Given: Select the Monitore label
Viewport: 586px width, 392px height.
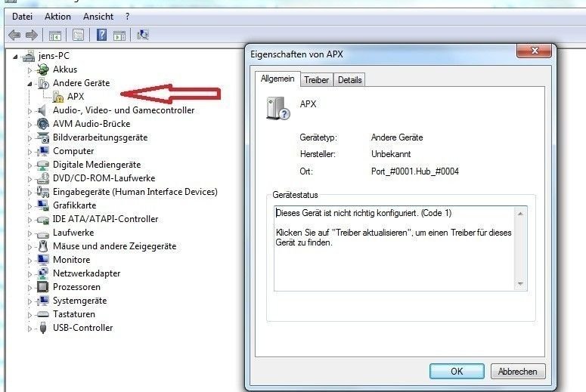Looking at the screenshot, I should [71, 260].
